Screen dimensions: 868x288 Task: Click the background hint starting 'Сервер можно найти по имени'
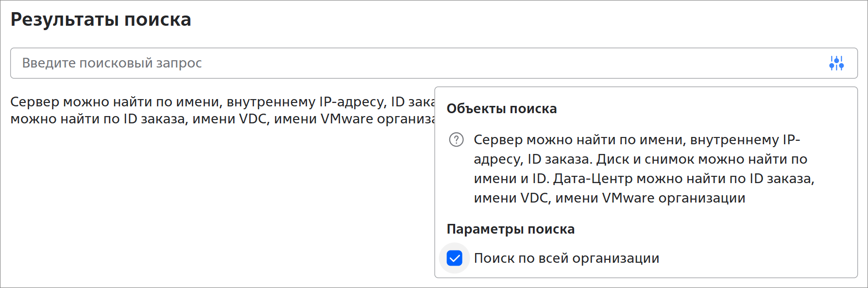tap(223, 102)
